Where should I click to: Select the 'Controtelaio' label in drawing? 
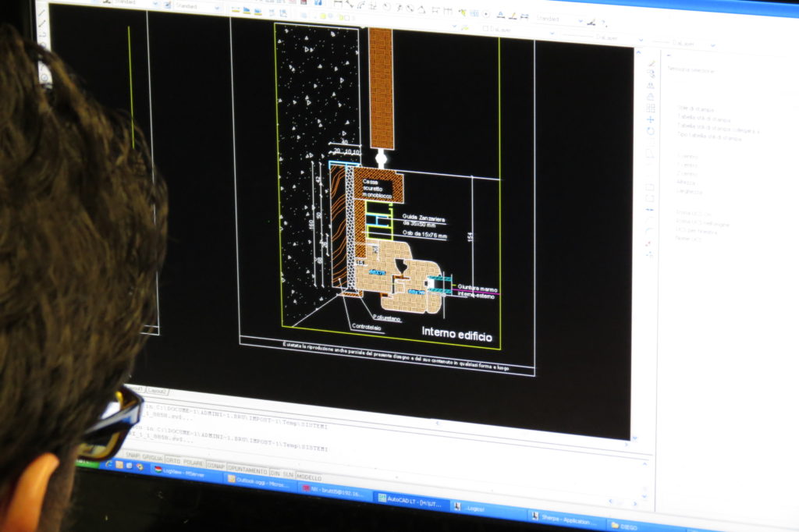[x=367, y=327]
